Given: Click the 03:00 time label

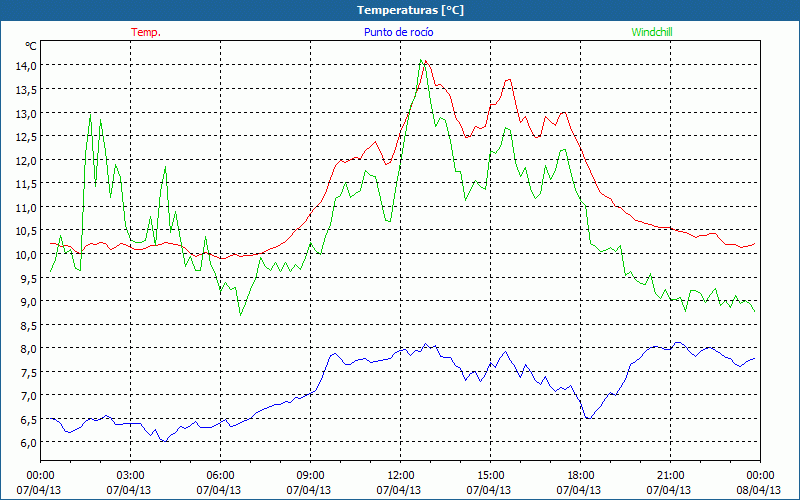Looking at the screenshot, I should 131,476.
